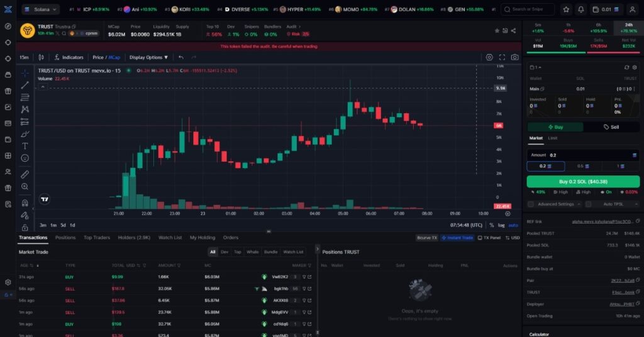This screenshot has width=644, height=337.
Task: Open chart settings circular icon
Action: pyautogui.click(x=489, y=57)
